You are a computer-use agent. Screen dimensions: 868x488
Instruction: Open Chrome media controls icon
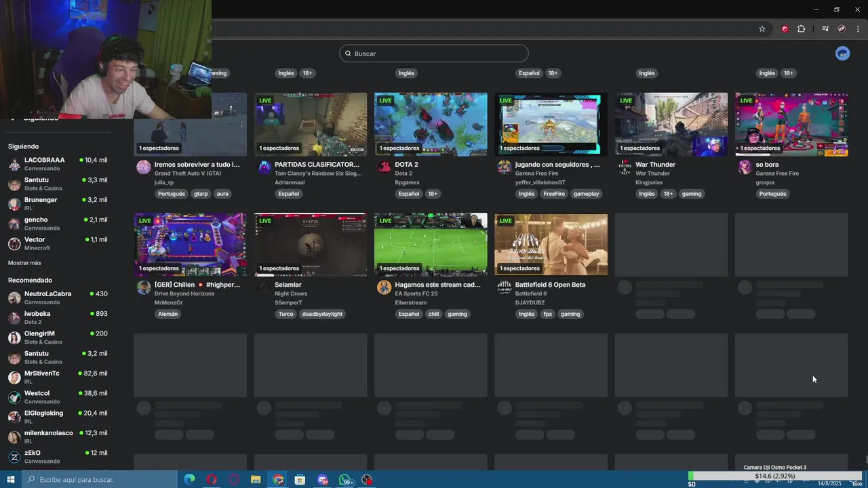pos(825,29)
